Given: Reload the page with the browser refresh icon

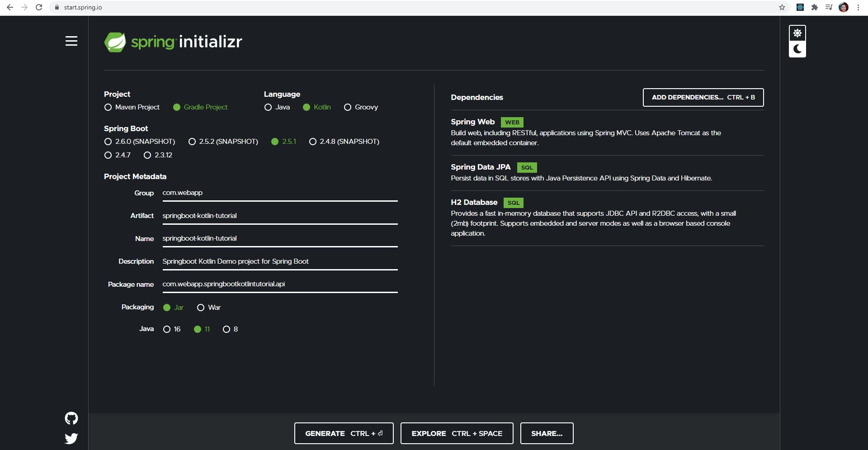Looking at the screenshot, I should (x=38, y=7).
